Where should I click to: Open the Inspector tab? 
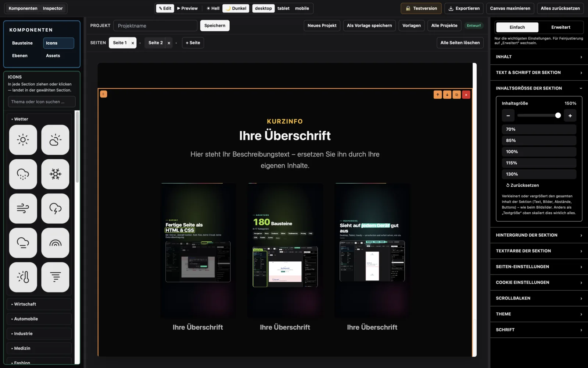53,8
